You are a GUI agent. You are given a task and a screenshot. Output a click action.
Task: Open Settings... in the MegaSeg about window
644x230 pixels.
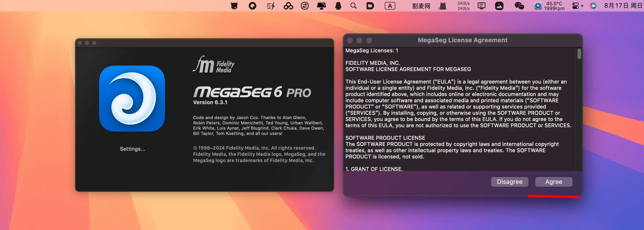tap(132, 149)
